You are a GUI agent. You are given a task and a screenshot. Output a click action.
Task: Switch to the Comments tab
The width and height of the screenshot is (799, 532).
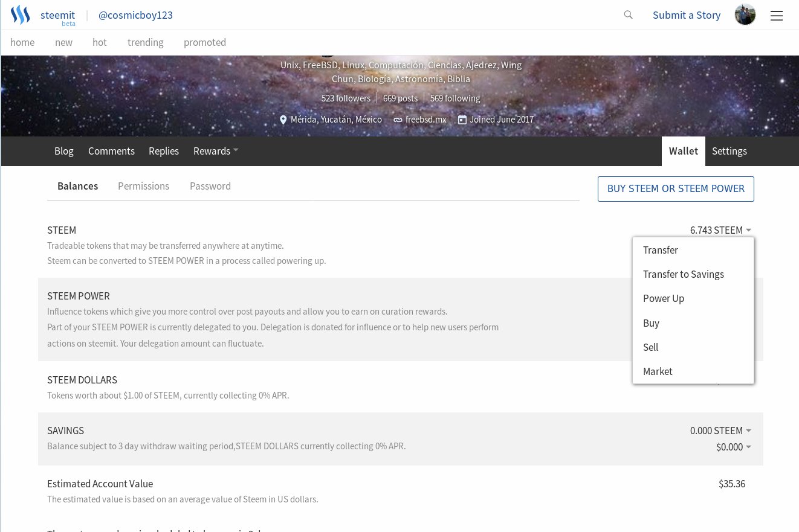point(111,151)
